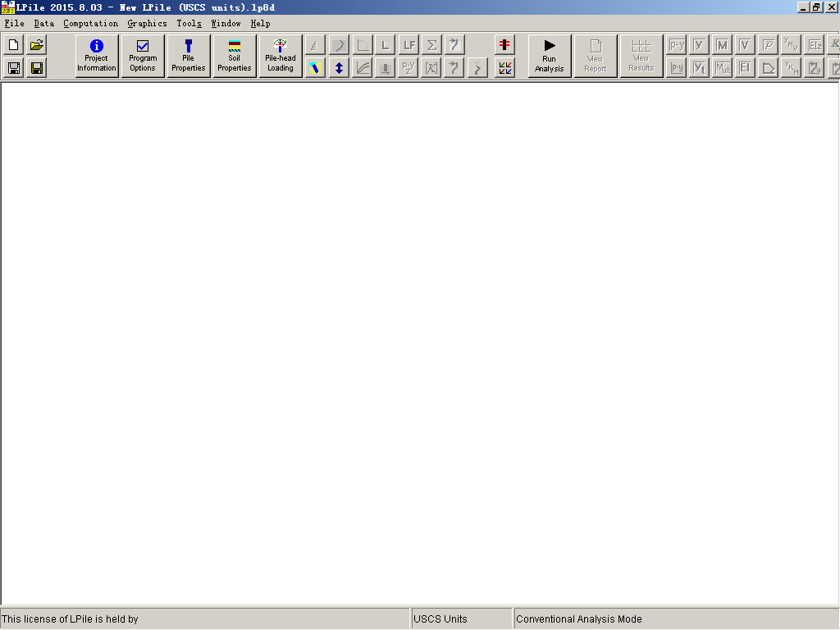Click the y-M-V combined plot icon
Image resolution: width=840 pixels, height=630 pixels.
click(792, 45)
